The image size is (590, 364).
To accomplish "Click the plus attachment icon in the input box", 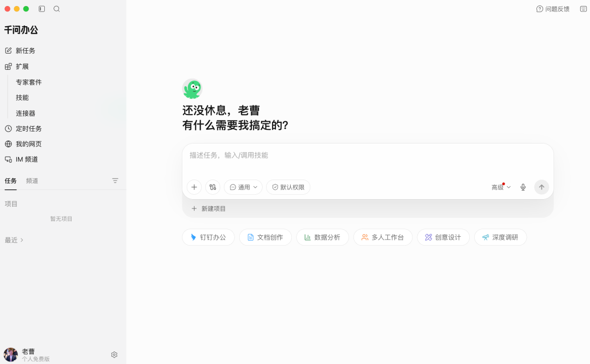I will pos(194,187).
